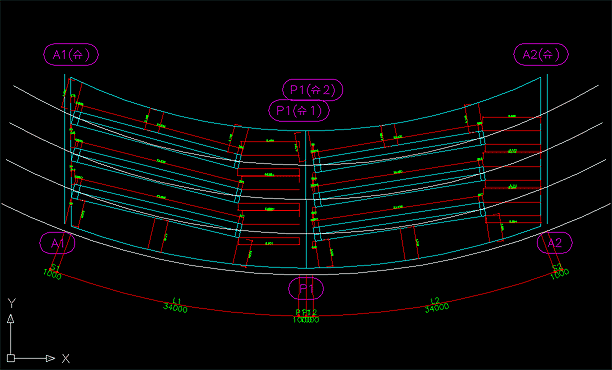The width and height of the screenshot is (612, 370).
Task: Select the A1(슈) label bubble
Action: (x=71, y=54)
